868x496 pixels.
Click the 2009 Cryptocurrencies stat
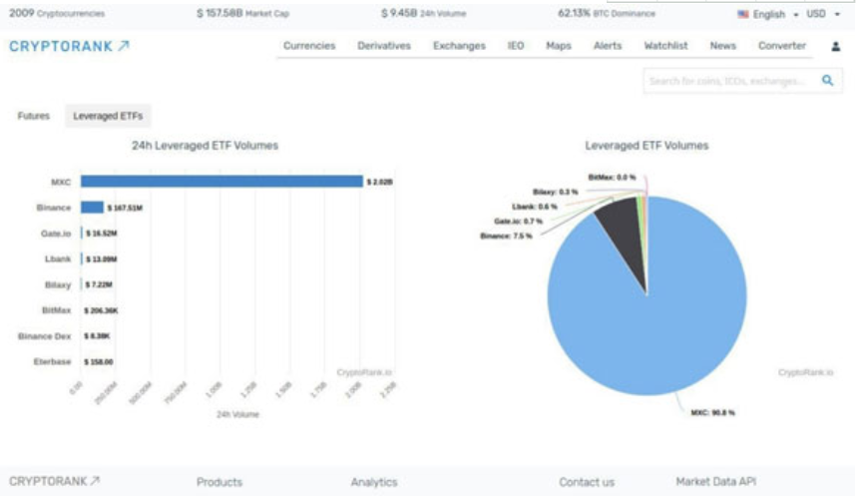point(57,13)
